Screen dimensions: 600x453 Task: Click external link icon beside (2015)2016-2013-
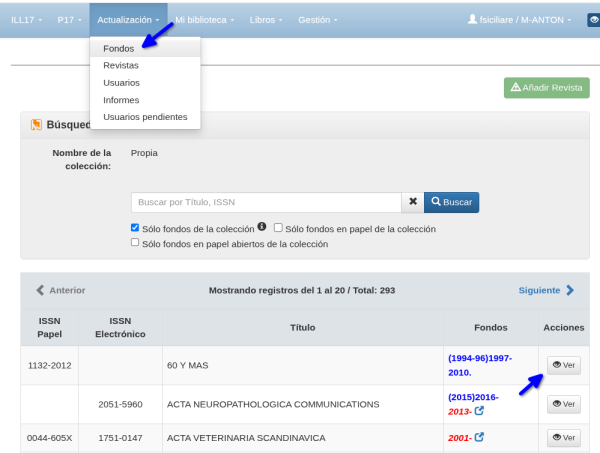[x=479, y=411]
